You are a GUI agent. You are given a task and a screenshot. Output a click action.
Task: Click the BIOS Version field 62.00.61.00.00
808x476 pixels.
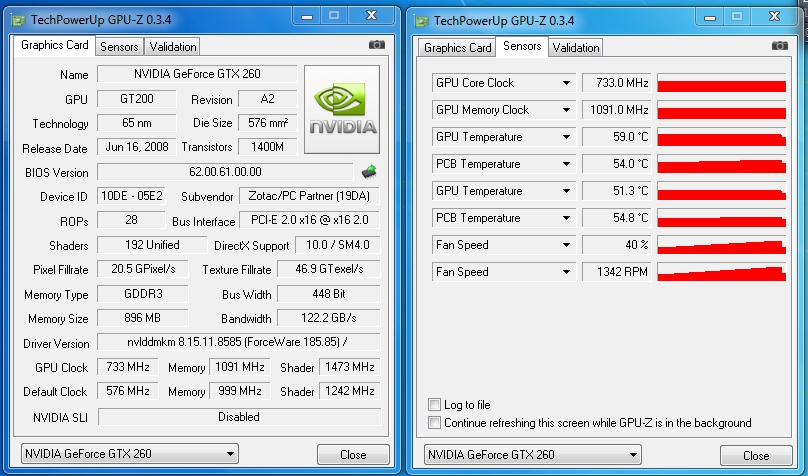[x=225, y=172]
